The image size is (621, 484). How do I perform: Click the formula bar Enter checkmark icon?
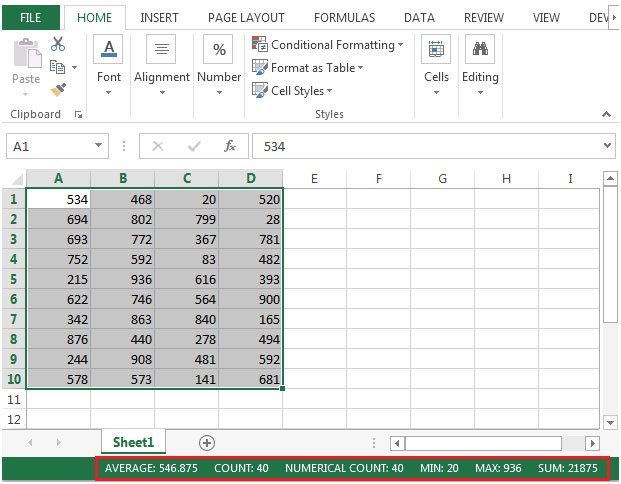pos(194,147)
